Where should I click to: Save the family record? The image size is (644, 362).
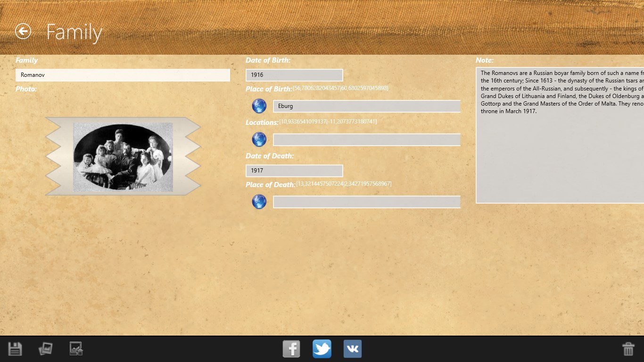point(15,349)
